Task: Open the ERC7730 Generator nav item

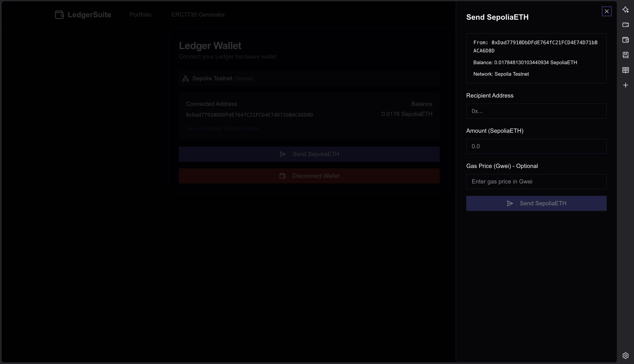Action: click(x=198, y=14)
